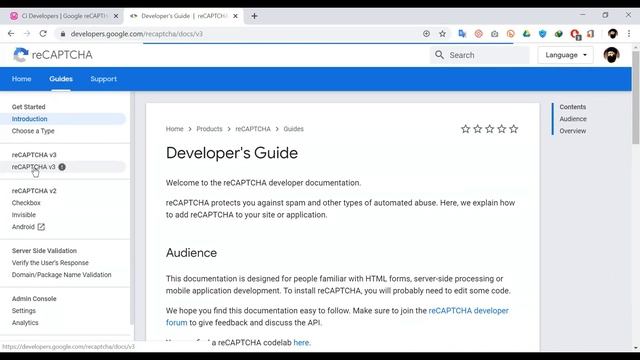Open Settings under Admin Console
640x360 pixels.
[24, 311]
